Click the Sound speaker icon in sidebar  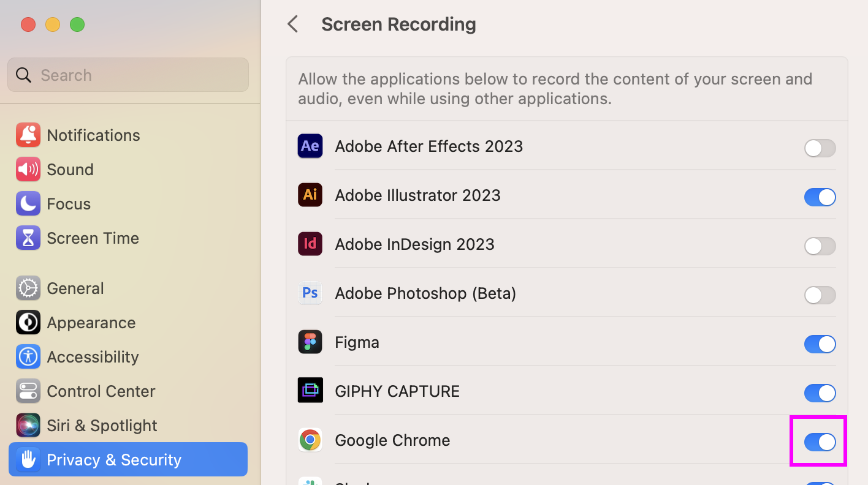(x=28, y=170)
